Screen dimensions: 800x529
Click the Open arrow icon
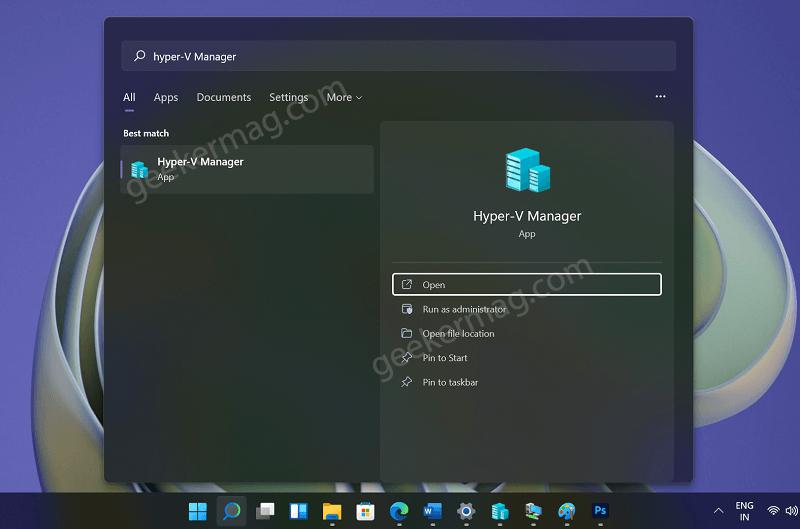(x=407, y=284)
